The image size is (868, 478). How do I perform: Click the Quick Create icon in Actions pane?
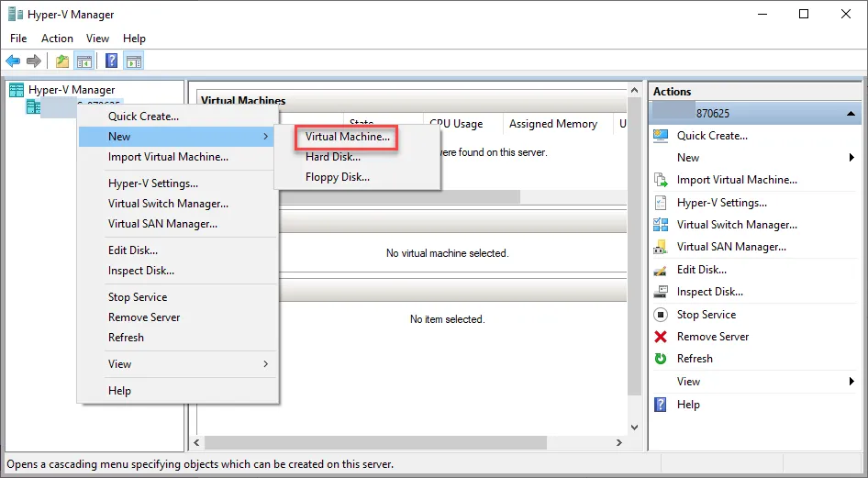[x=661, y=136]
